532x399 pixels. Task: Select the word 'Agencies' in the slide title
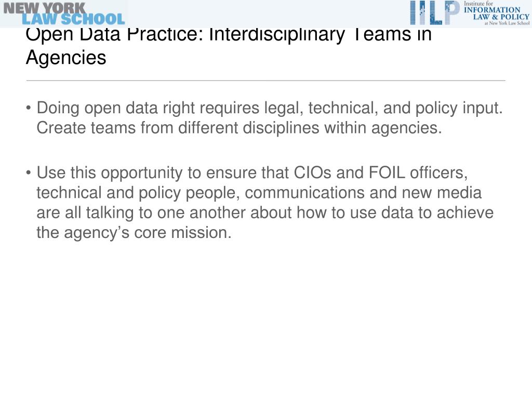tap(66, 58)
